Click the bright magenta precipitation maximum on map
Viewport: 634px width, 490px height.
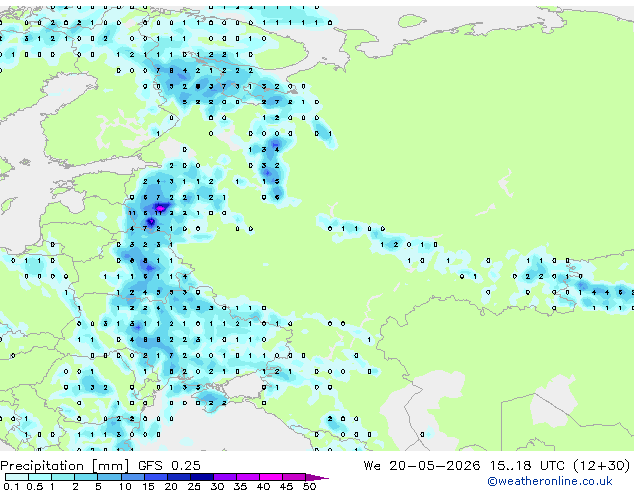(161, 208)
